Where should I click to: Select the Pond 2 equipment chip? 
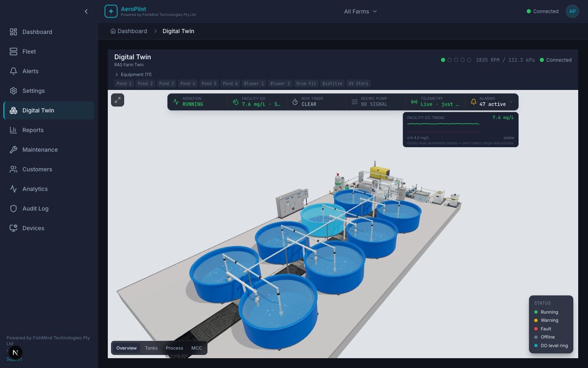click(x=145, y=83)
